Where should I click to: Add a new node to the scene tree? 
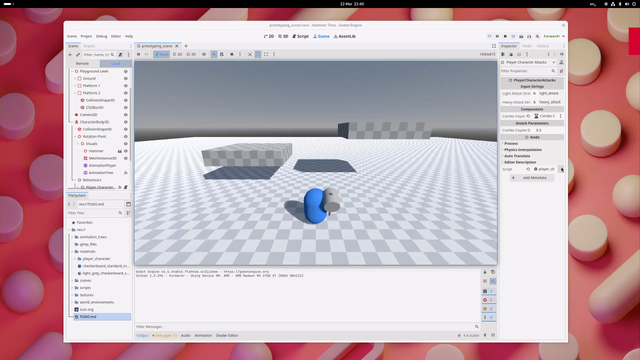click(70, 55)
